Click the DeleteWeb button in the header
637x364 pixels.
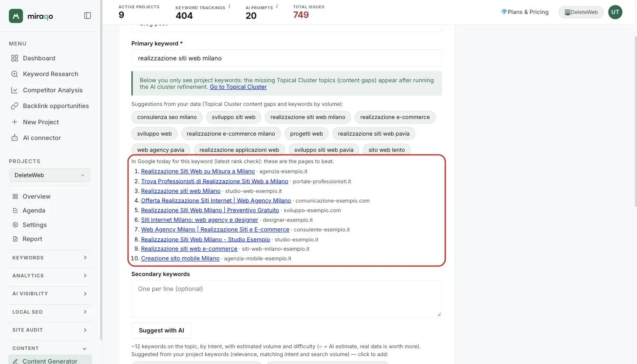pos(581,12)
